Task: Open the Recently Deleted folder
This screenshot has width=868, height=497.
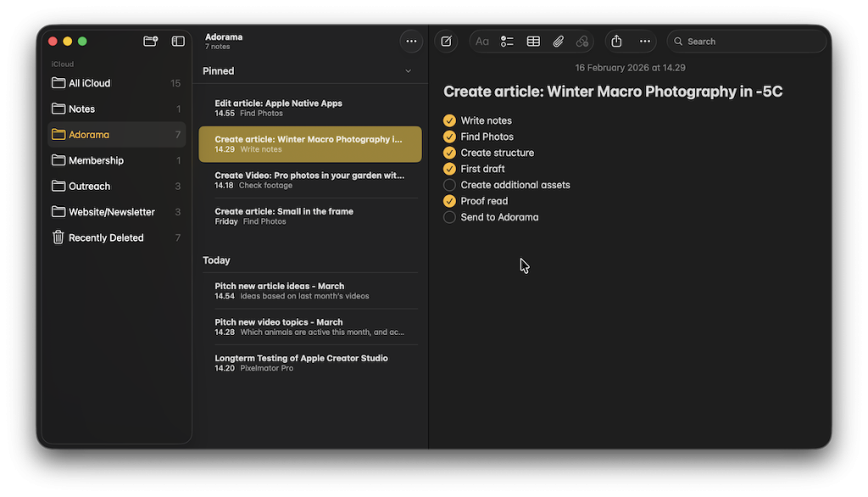Action: [x=105, y=237]
